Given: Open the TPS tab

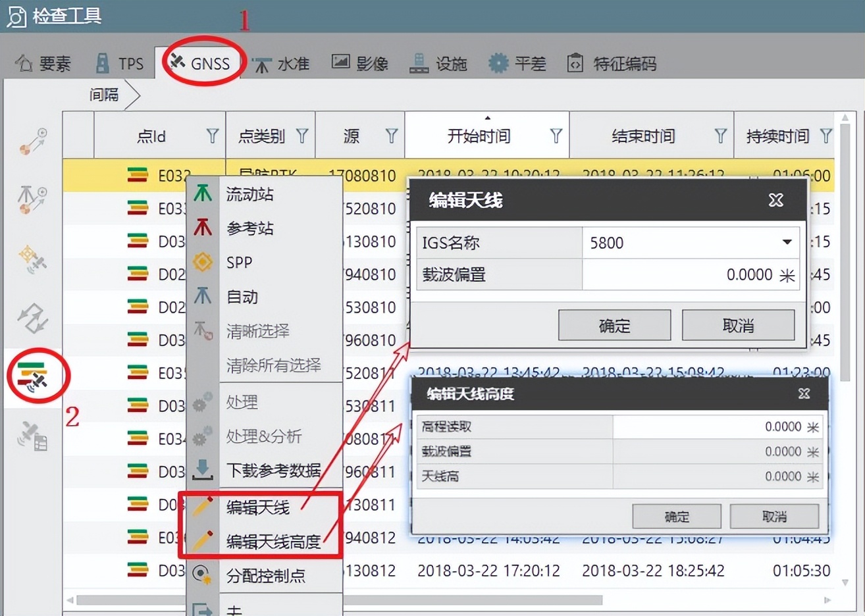Looking at the screenshot, I should pos(119,64).
